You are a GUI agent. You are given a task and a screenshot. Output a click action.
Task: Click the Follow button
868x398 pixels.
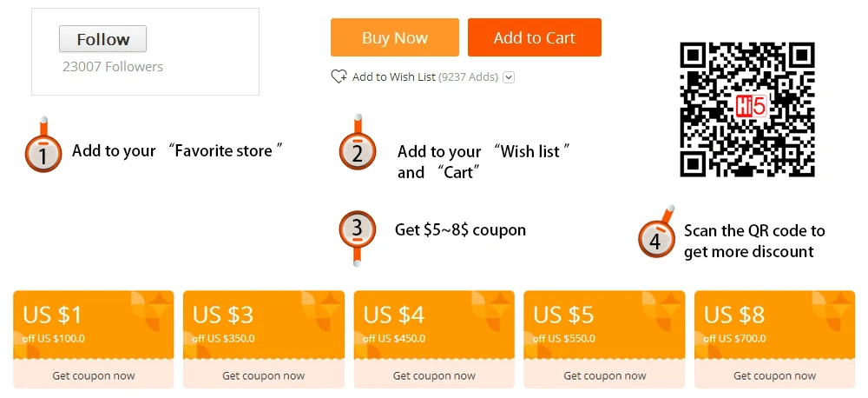[x=102, y=39]
